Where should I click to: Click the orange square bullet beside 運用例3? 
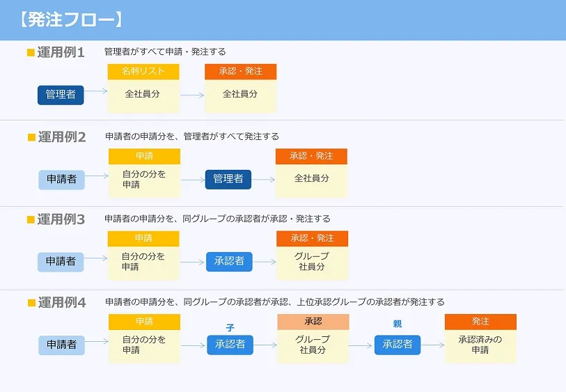click(30, 219)
